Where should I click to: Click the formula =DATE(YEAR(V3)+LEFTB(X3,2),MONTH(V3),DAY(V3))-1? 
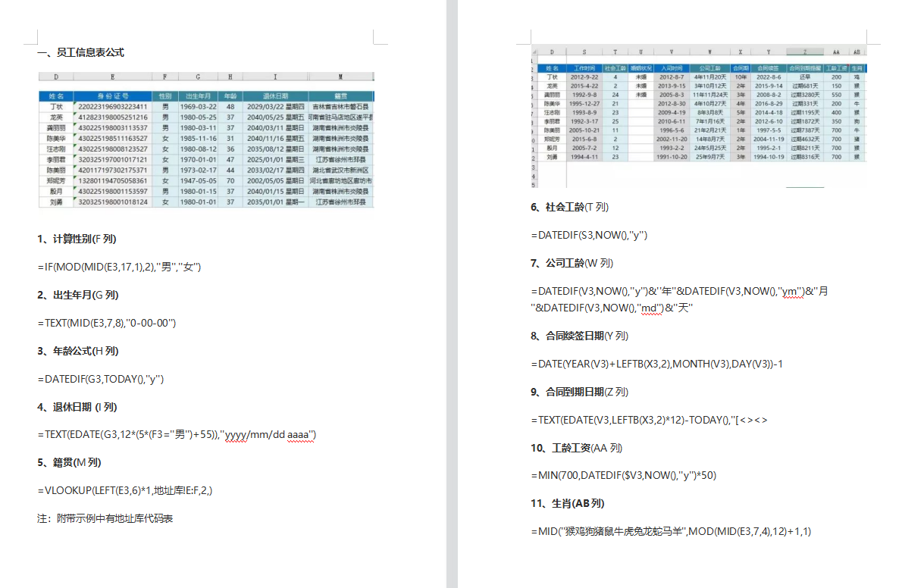click(x=656, y=364)
